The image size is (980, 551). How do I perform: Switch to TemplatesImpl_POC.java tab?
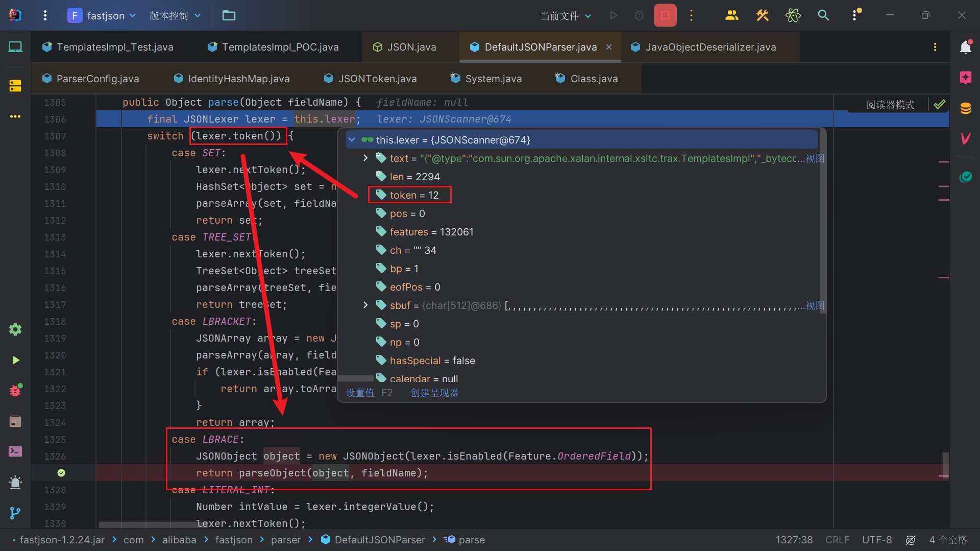[x=273, y=47]
